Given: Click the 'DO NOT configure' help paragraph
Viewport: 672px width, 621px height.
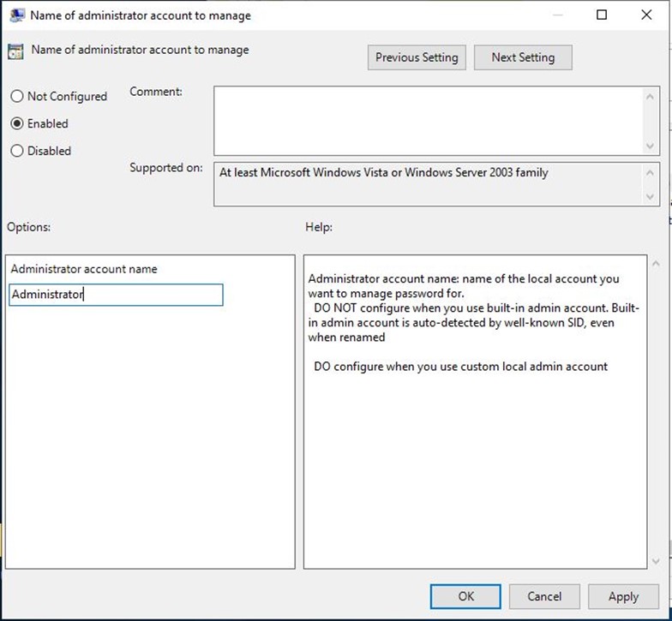Looking at the screenshot, I should (x=473, y=322).
